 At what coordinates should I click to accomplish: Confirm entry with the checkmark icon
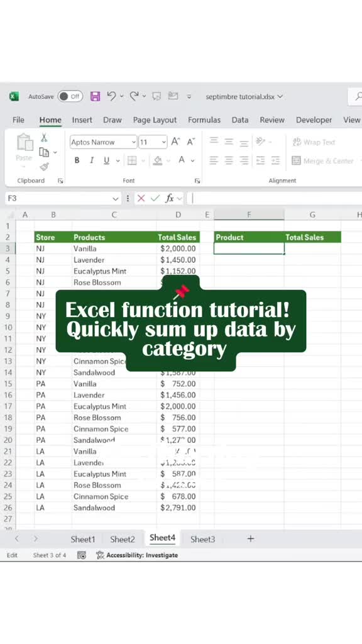pos(155,198)
